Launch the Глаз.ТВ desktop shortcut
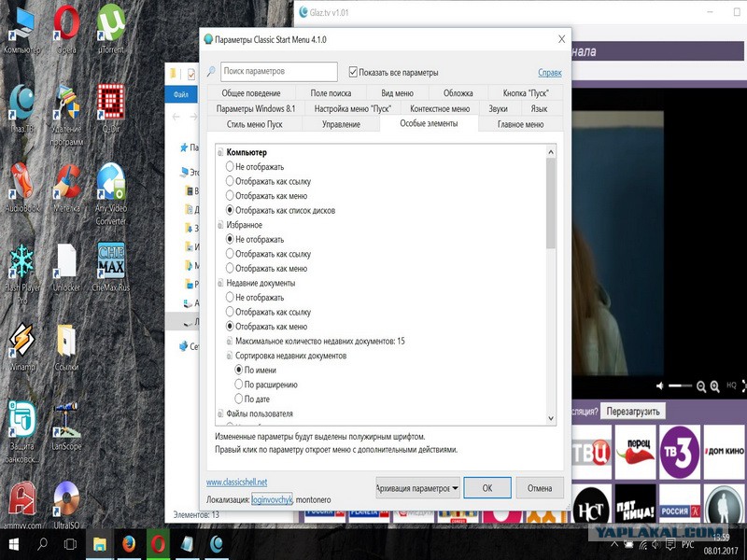 click(21, 108)
